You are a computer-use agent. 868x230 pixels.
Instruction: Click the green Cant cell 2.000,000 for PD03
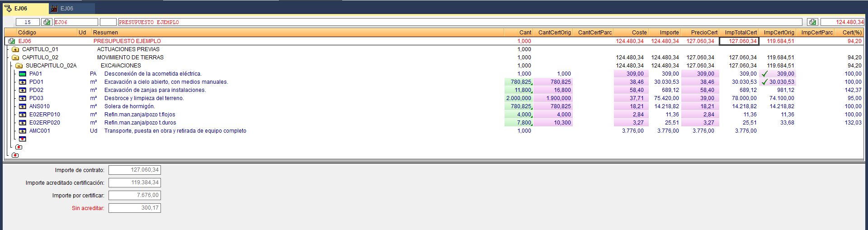pos(519,98)
